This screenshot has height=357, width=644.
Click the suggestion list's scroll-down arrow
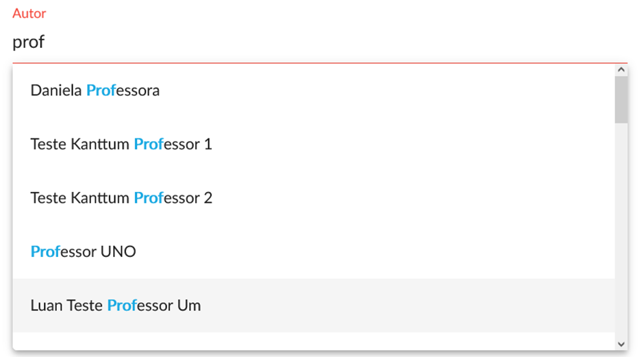[621, 344]
